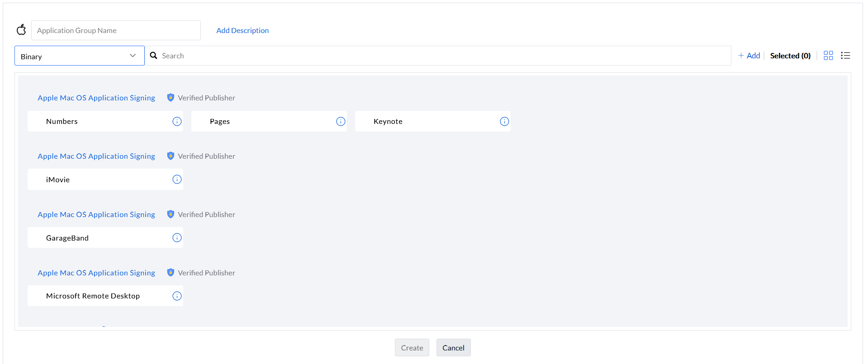This screenshot has width=868, height=364.
Task: Focus the Search input field
Action: click(x=443, y=56)
